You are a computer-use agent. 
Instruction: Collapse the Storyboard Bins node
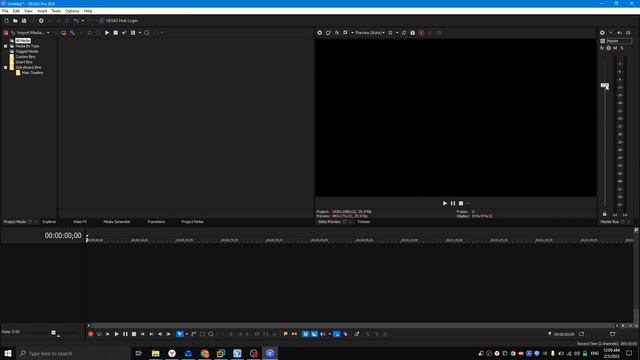pos(6,67)
